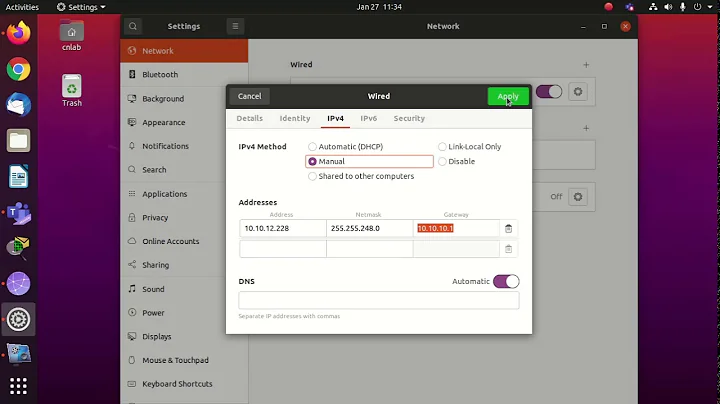
Task: Delete the 10.10.12.228 address row
Action: [x=508, y=229]
